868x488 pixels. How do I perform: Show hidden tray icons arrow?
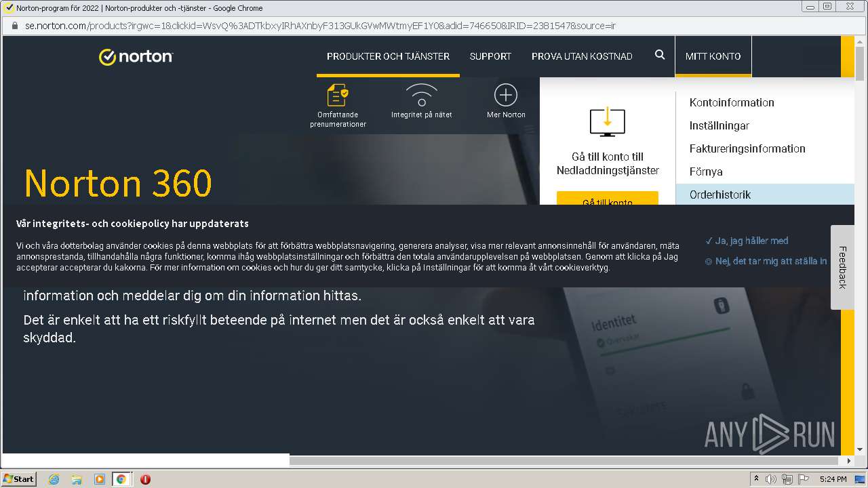pos(756,479)
